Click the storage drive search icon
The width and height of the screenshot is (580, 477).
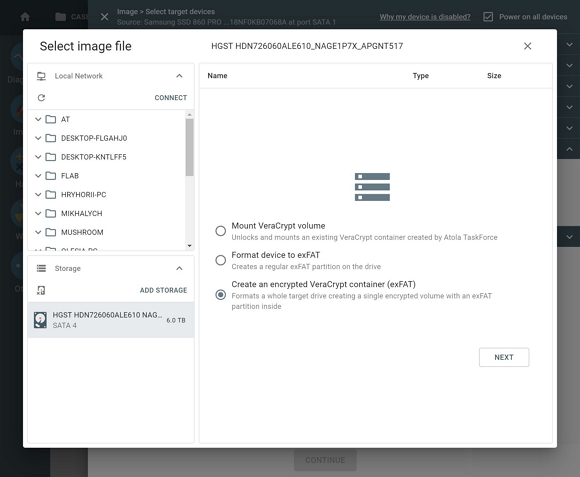point(41,290)
